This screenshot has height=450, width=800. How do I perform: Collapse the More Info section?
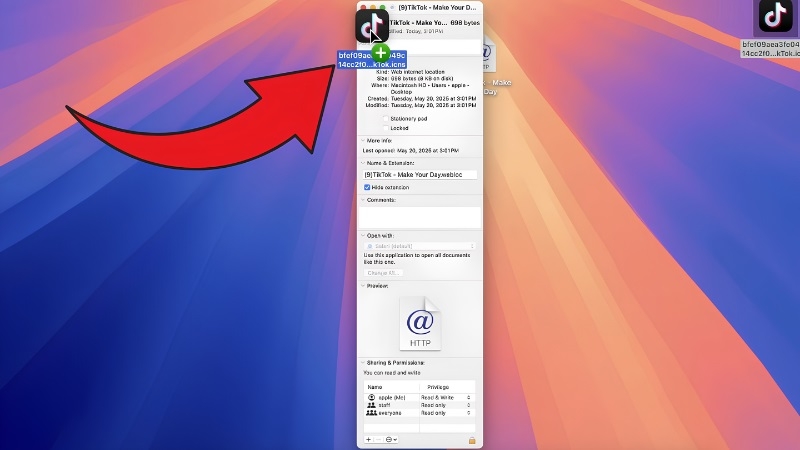click(363, 141)
